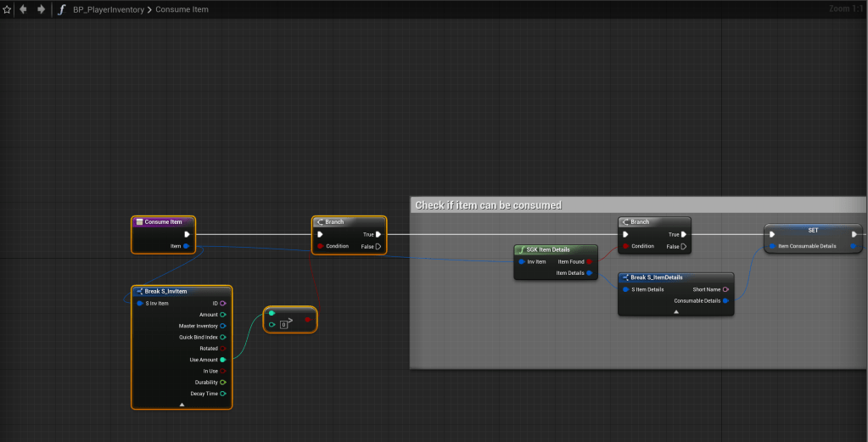This screenshot has height=442, width=868.
Task: Open BP_PlayerInventory in the breadcrumb
Action: pyautogui.click(x=108, y=9)
